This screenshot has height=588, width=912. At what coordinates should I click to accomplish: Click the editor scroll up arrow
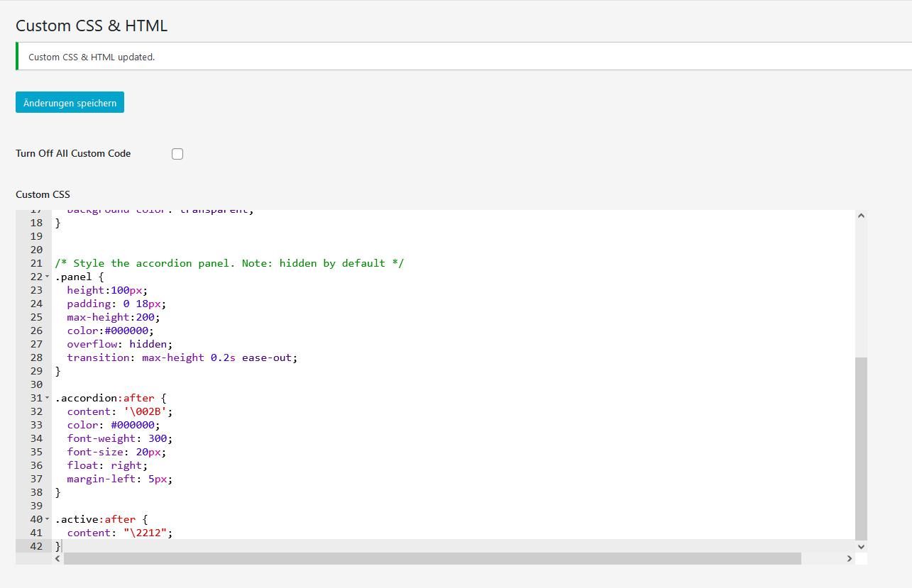861,216
